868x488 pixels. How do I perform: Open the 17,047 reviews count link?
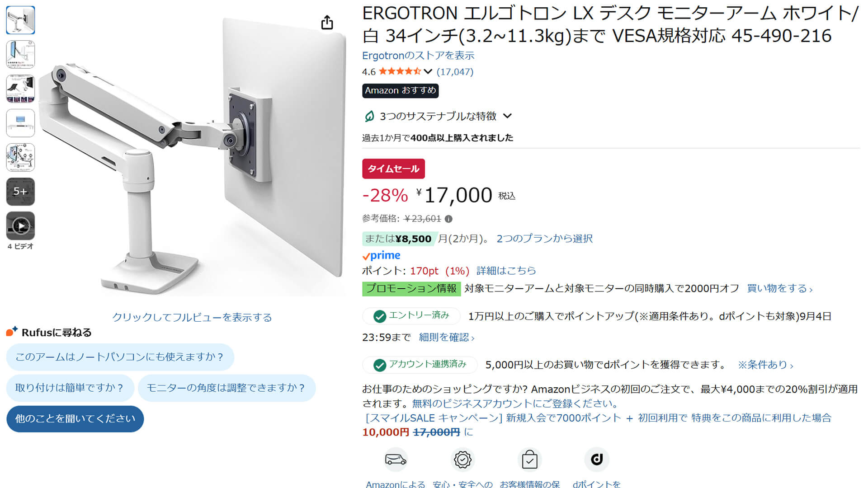[455, 72]
